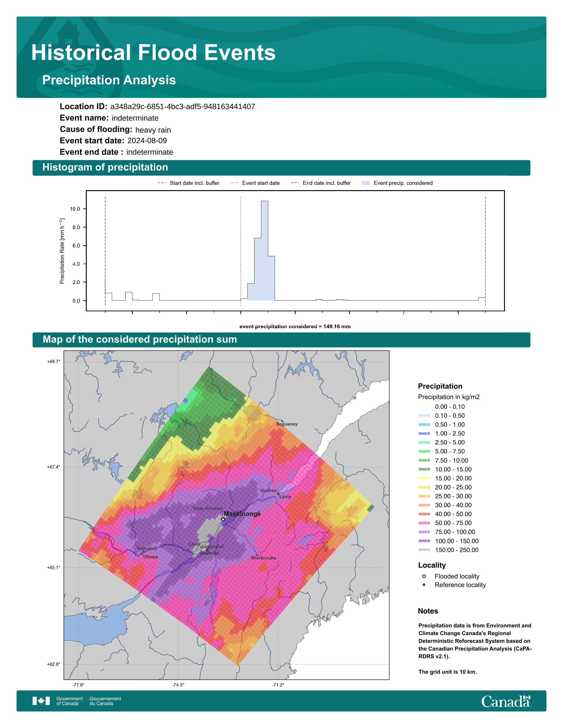Select the 100.00 - 150.00 purple swatch
This screenshot has width=563, height=728.
[424, 541]
